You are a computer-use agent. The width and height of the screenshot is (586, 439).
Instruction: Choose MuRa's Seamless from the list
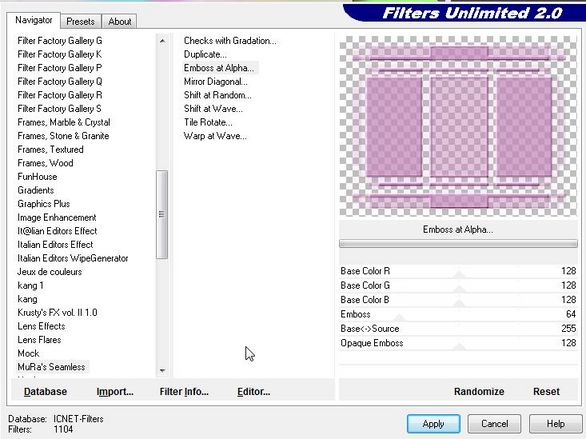pos(52,367)
